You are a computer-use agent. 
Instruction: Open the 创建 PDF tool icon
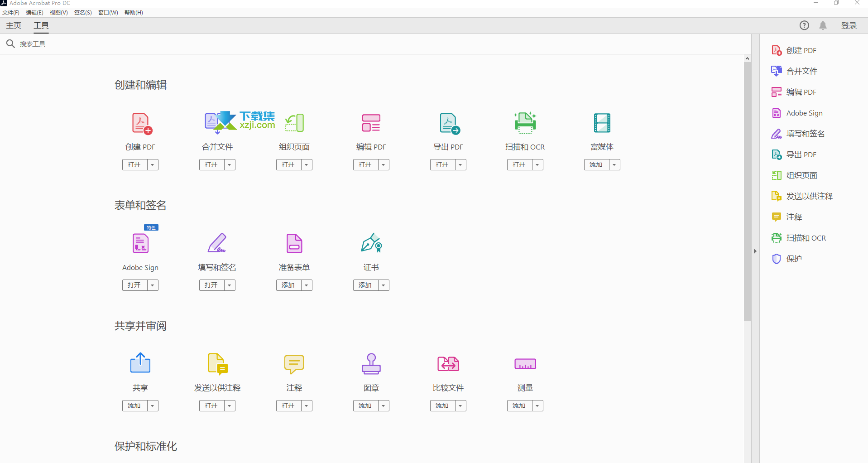pyautogui.click(x=142, y=124)
